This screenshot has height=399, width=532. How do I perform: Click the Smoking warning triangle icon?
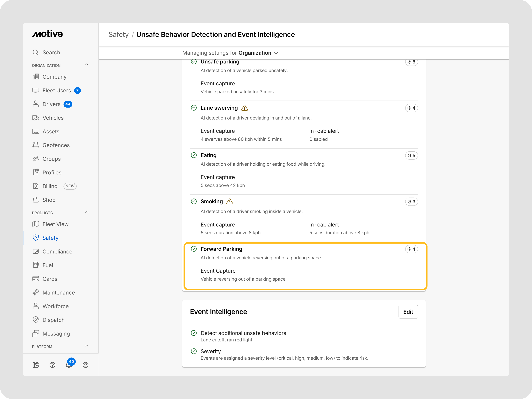[x=230, y=202]
